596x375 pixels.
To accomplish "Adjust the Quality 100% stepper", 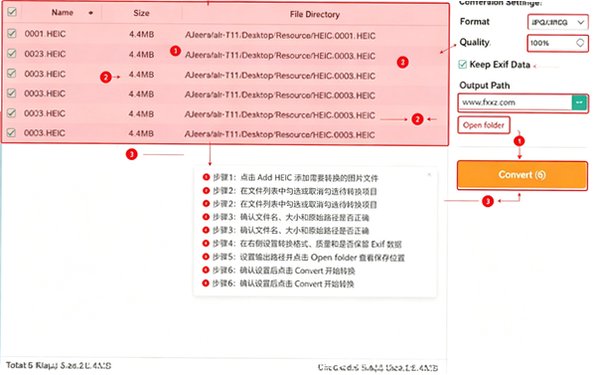I will [580, 43].
